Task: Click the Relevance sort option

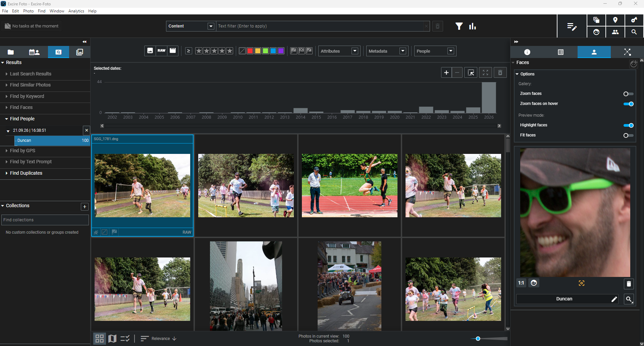Action: coord(161,339)
